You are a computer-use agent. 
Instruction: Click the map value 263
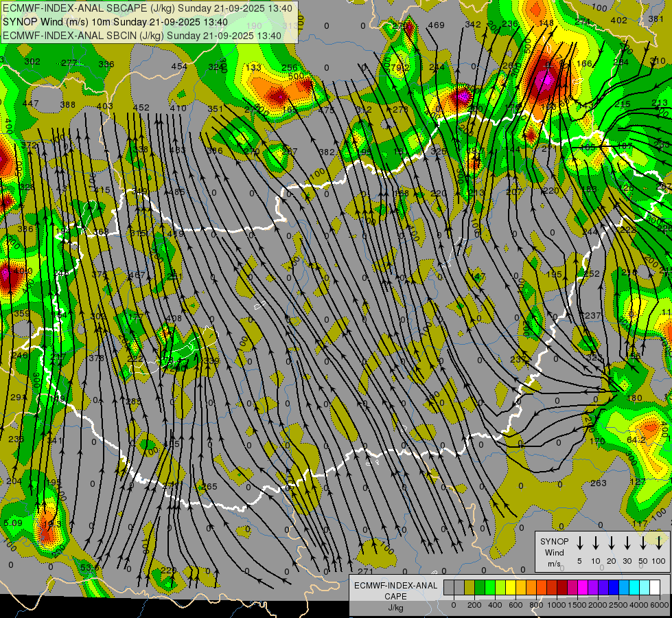[x=599, y=483]
